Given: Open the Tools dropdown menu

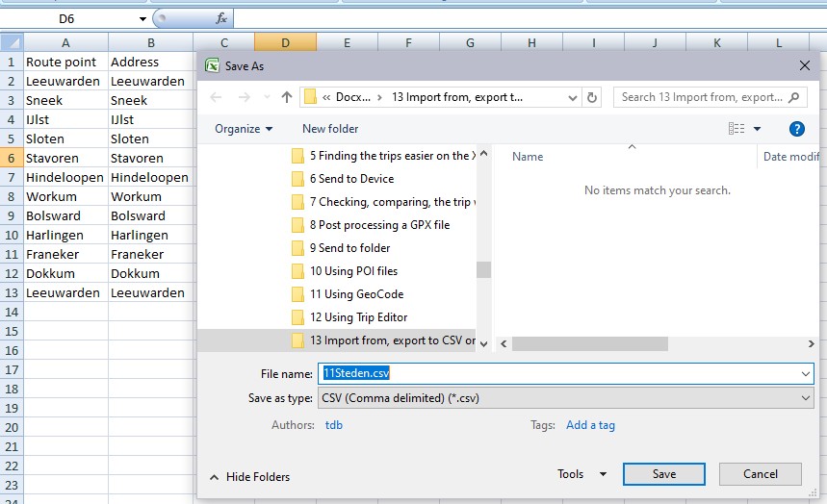Looking at the screenshot, I should (581, 474).
